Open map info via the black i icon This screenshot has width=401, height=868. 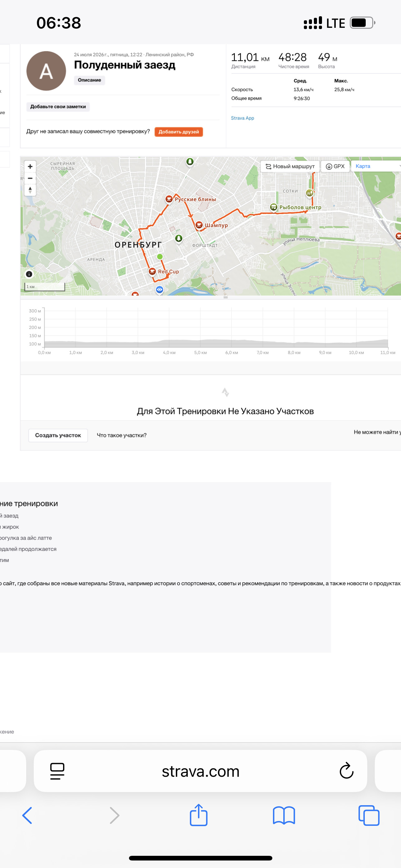29,274
